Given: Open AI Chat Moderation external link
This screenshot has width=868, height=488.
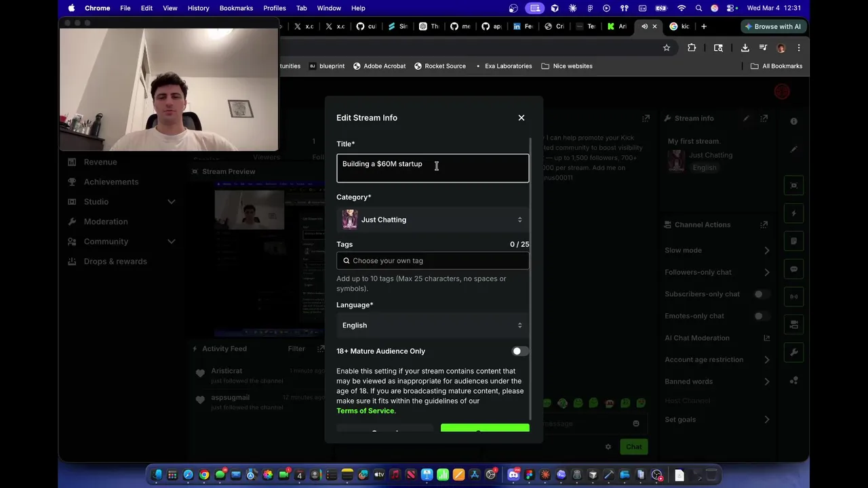Looking at the screenshot, I should tap(767, 338).
